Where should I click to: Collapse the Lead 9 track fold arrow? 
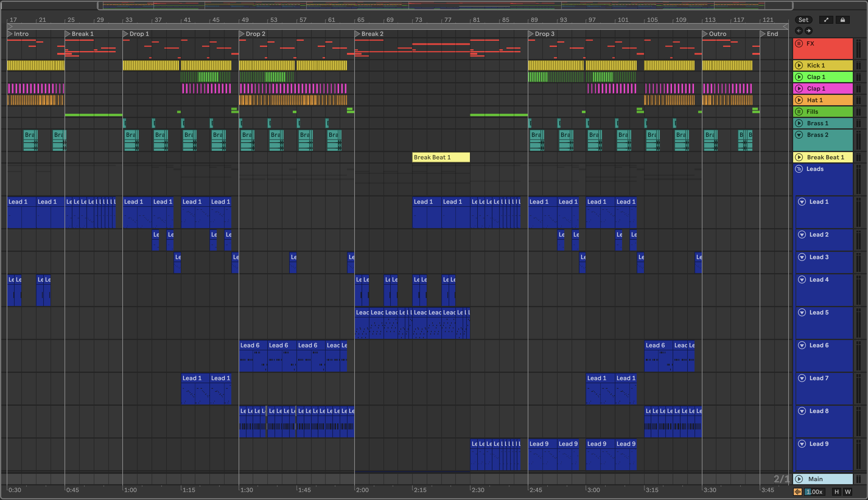802,444
